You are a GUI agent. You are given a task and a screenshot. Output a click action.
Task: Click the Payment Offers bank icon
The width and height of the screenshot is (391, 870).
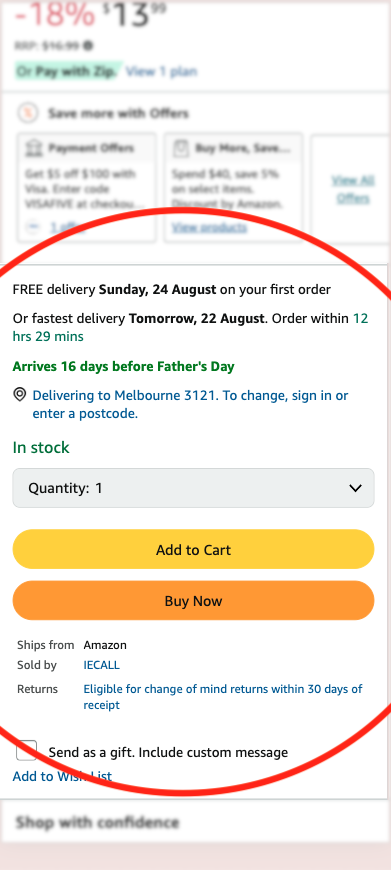[x=34, y=148]
